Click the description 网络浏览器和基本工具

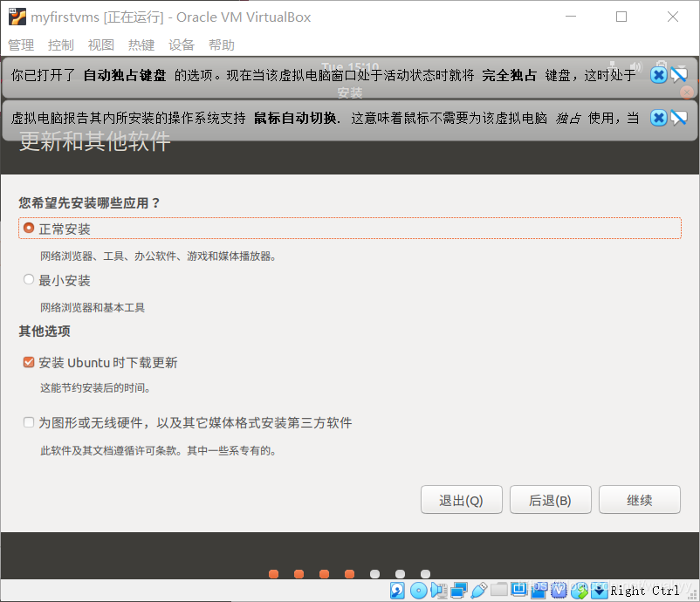coord(93,307)
